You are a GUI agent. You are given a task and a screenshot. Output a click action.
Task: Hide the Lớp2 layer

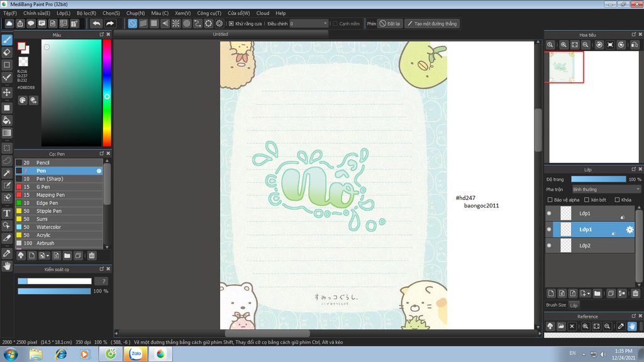click(549, 246)
